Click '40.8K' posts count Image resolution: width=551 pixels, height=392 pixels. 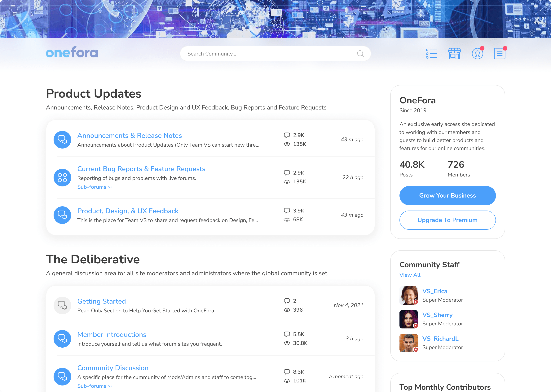(412, 165)
